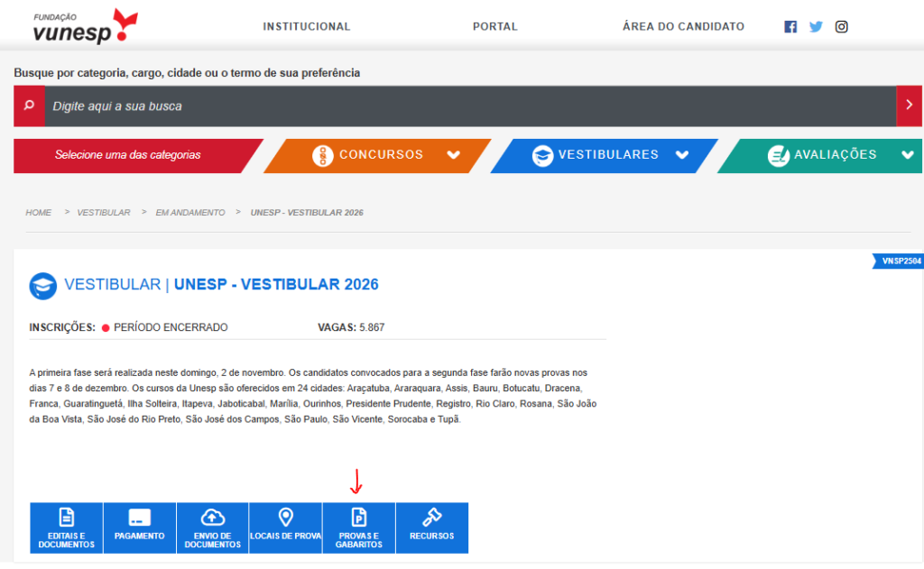Open the Instagram social icon
Image resolution: width=924 pixels, height=569 pixels.
pos(841,27)
